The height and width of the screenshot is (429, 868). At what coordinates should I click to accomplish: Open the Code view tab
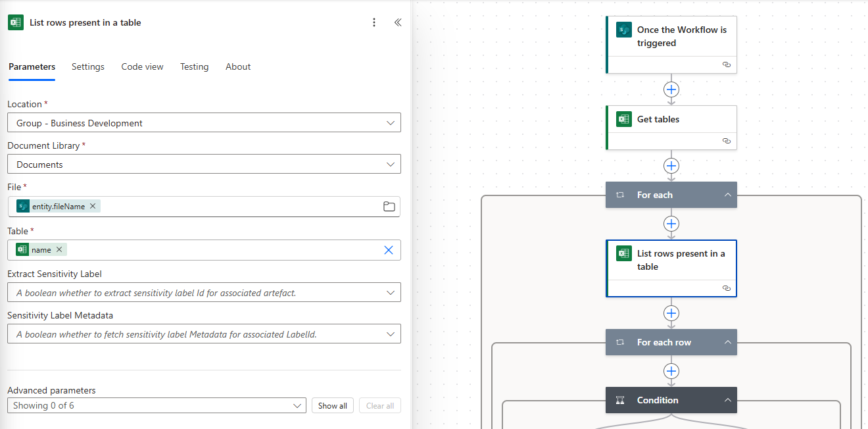[x=142, y=66]
